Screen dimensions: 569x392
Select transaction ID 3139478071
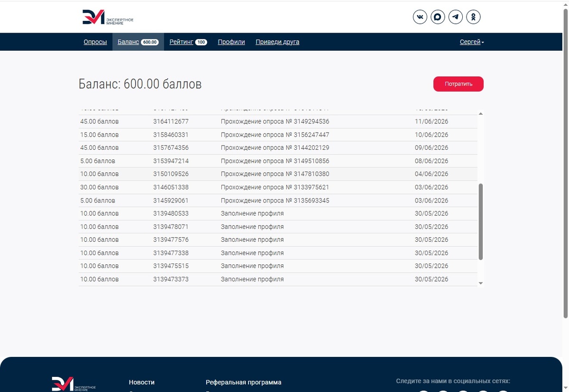click(171, 227)
